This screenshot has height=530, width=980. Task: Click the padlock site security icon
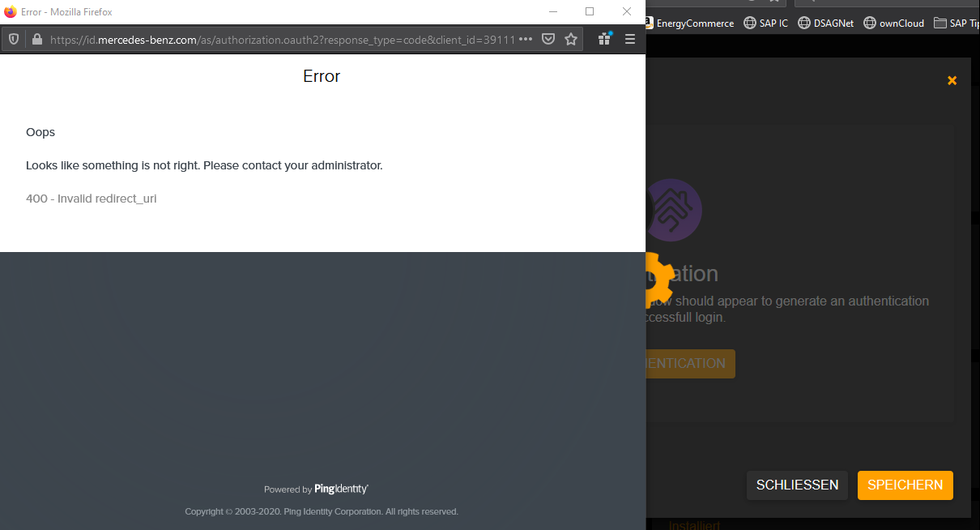(36, 39)
